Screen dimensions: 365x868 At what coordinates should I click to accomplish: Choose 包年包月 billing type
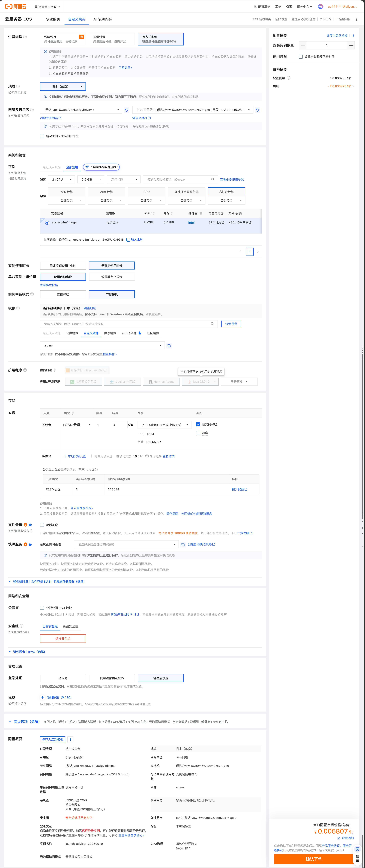[63, 39]
